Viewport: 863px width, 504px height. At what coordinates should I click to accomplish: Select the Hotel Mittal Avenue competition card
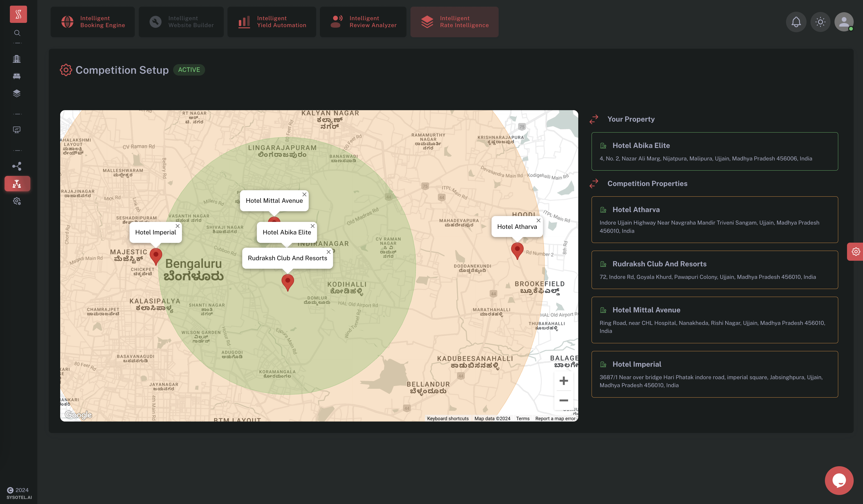(714, 320)
